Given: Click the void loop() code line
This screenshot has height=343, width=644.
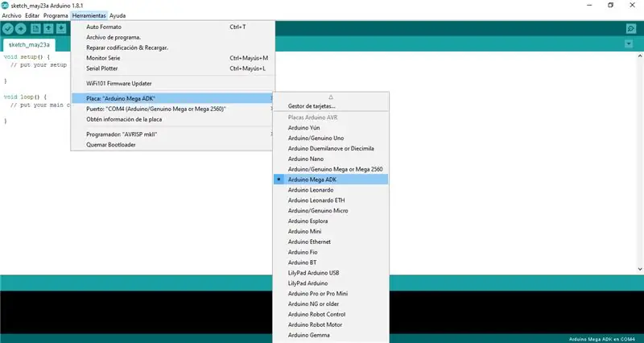Looking at the screenshot, I should pyautogui.click(x=25, y=97).
